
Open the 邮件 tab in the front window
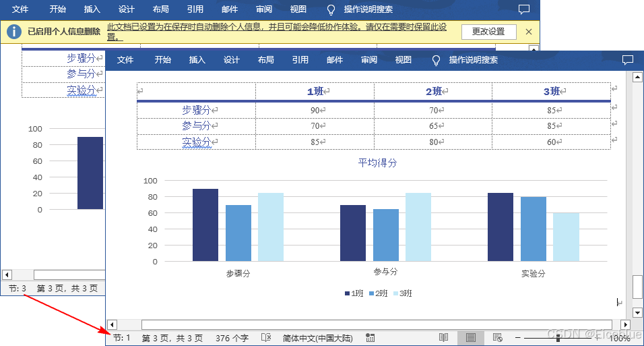335,59
